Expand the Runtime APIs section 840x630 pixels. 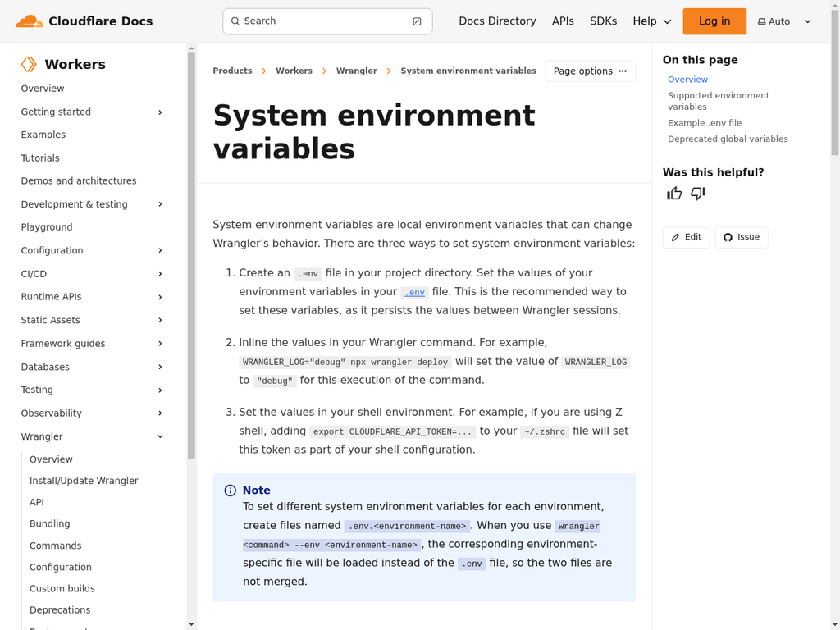click(x=160, y=297)
